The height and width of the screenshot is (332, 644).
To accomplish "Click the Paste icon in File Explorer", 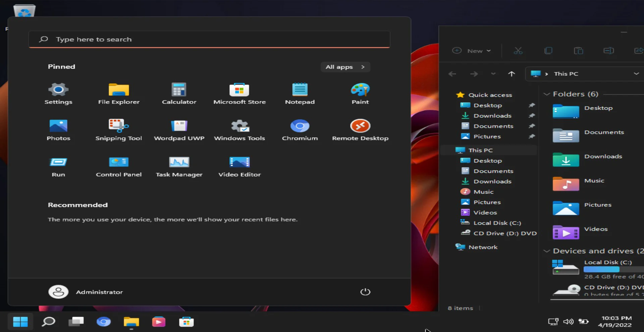I will [x=579, y=51].
